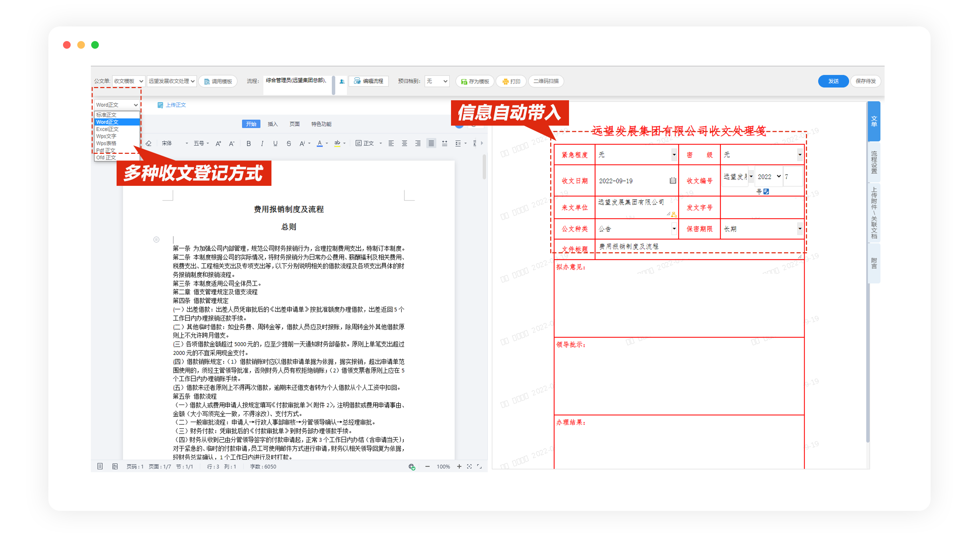Click the format painter clear icon
Screen dimensions: 980x538
pyautogui.click(x=148, y=143)
